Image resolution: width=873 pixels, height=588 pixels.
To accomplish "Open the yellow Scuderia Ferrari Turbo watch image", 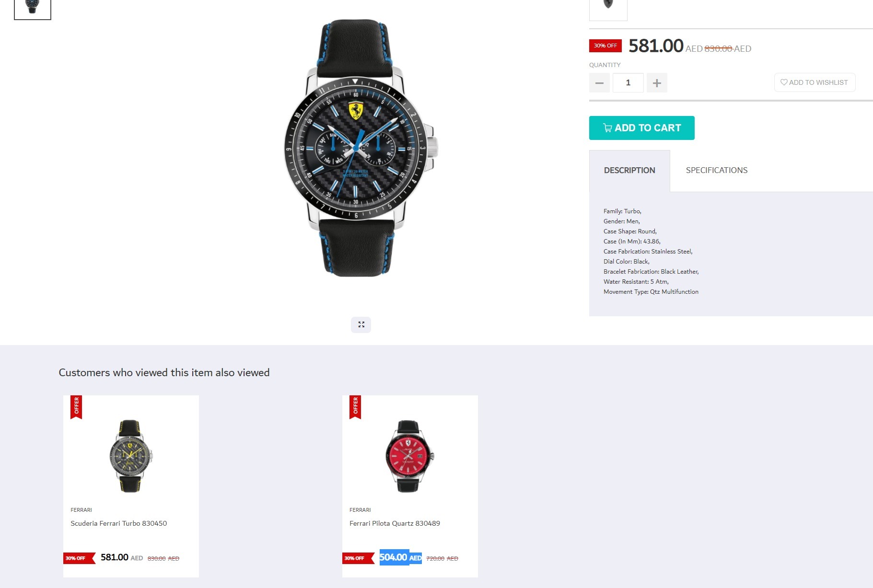I will pos(130,456).
